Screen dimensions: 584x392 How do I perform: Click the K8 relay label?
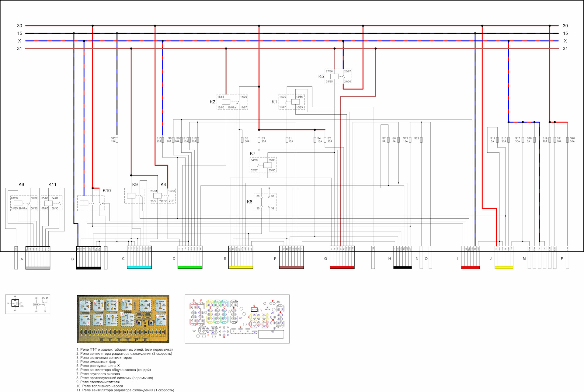pos(249,202)
